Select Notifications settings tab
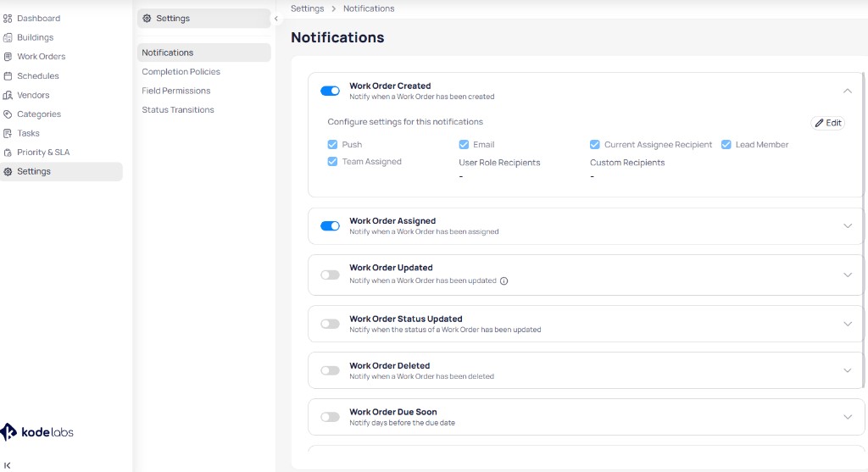The height and width of the screenshot is (472, 868). click(203, 53)
